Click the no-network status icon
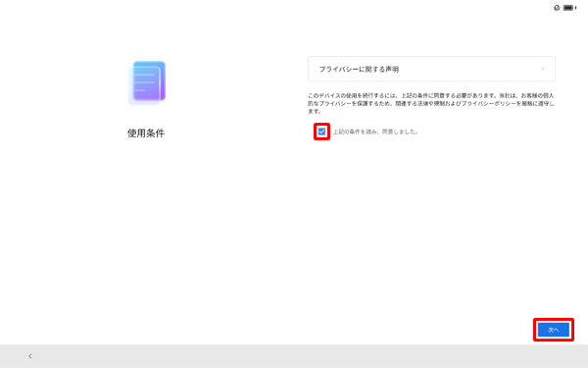588x368 pixels. pyautogui.click(x=557, y=8)
